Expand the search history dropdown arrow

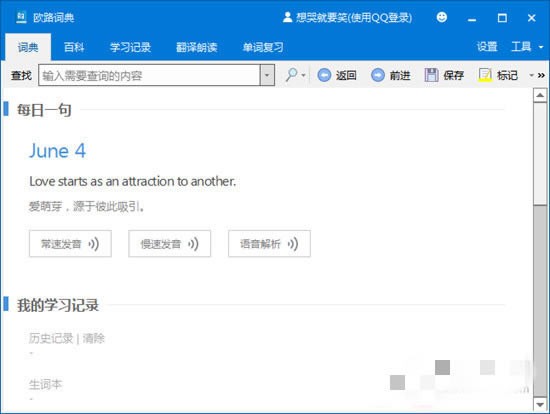(267, 75)
